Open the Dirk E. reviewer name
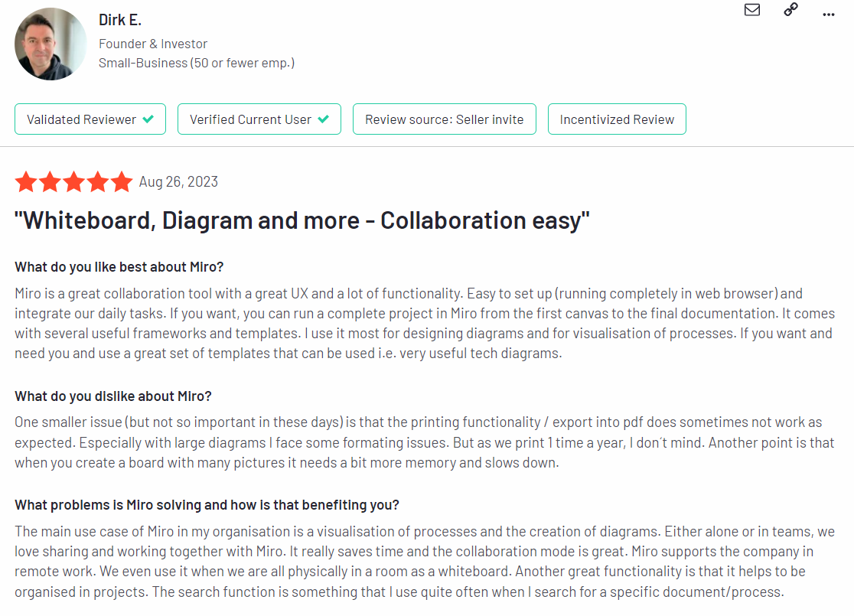 120,20
